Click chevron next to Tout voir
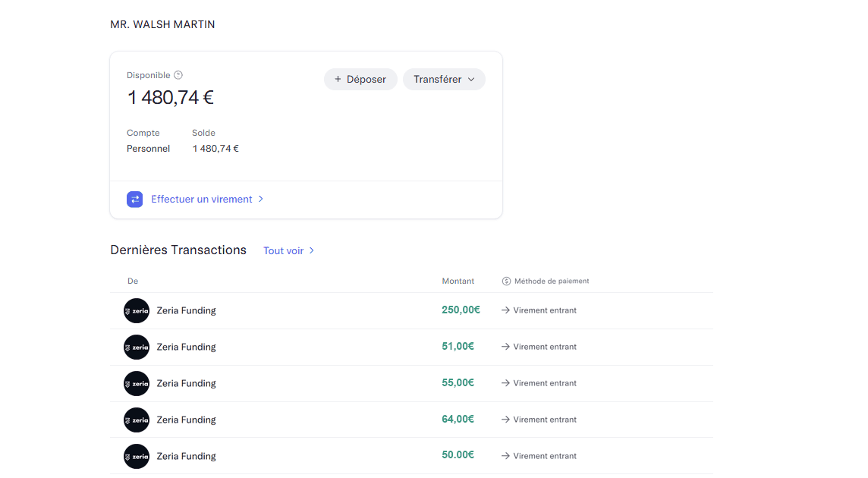868x478 pixels. (x=312, y=251)
